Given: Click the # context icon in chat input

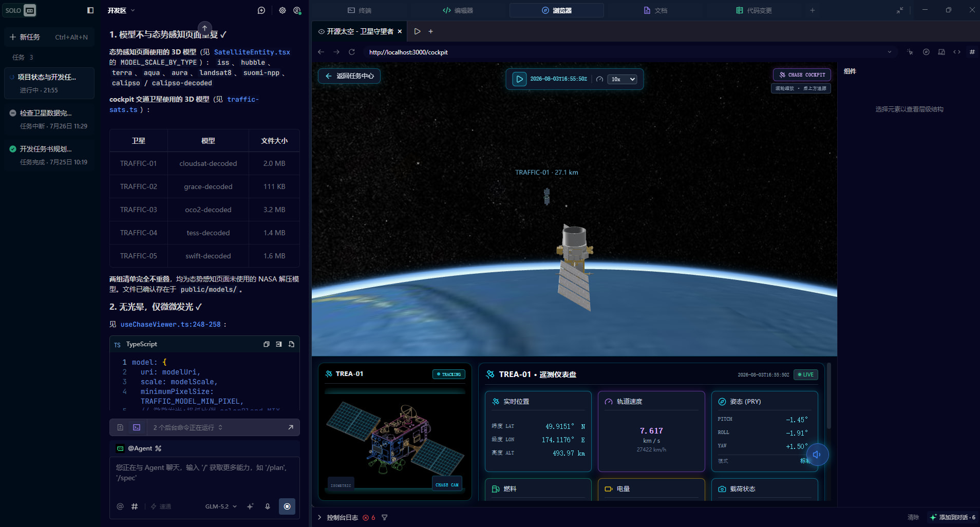Looking at the screenshot, I should click(135, 506).
